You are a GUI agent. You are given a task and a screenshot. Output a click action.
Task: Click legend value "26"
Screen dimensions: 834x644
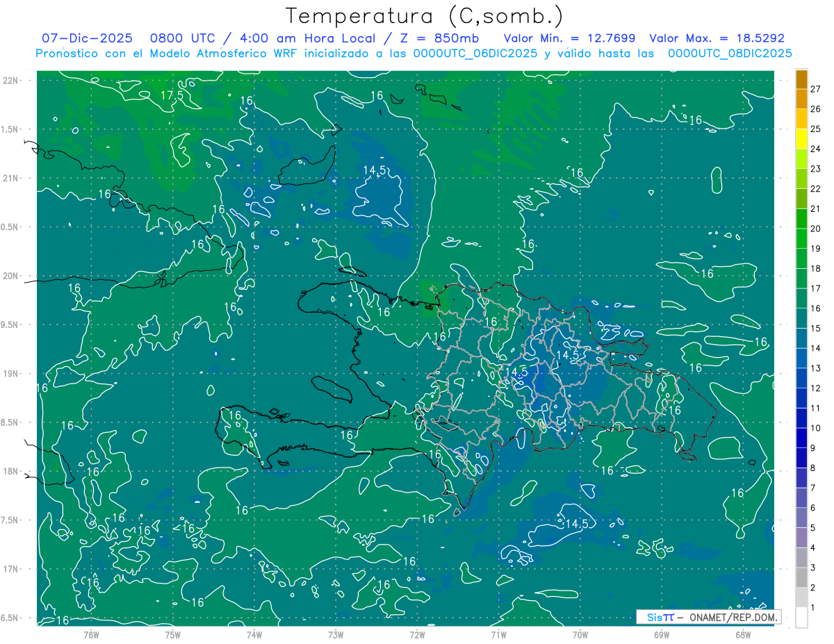815,109
